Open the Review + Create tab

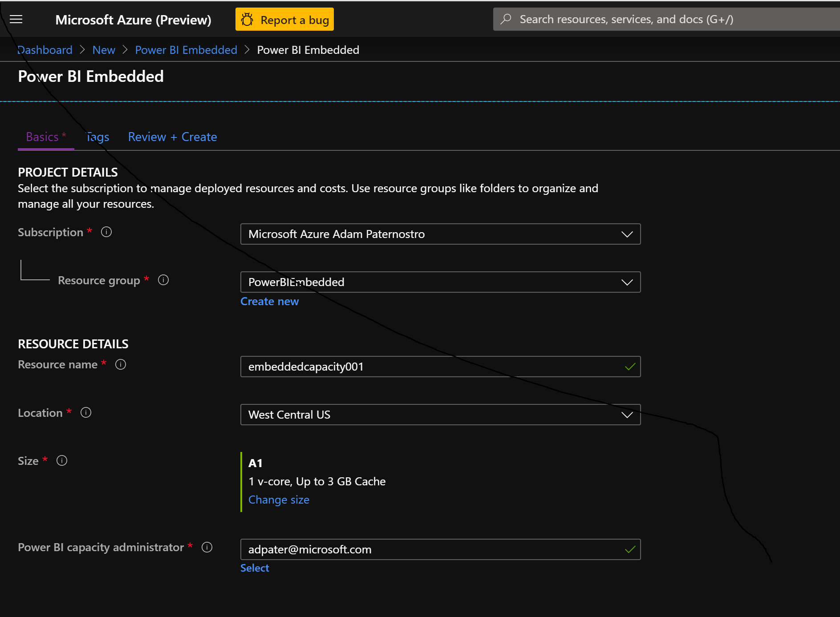coord(173,137)
